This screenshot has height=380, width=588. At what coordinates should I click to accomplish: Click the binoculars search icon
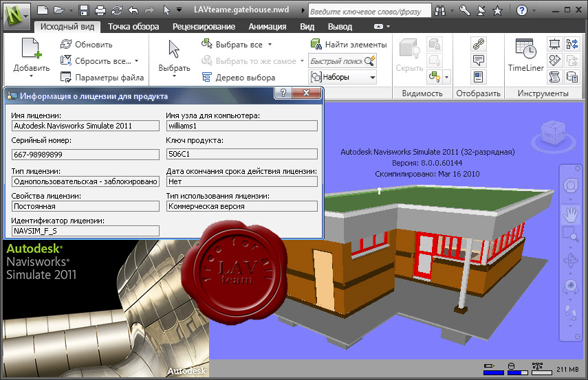point(440,10)
